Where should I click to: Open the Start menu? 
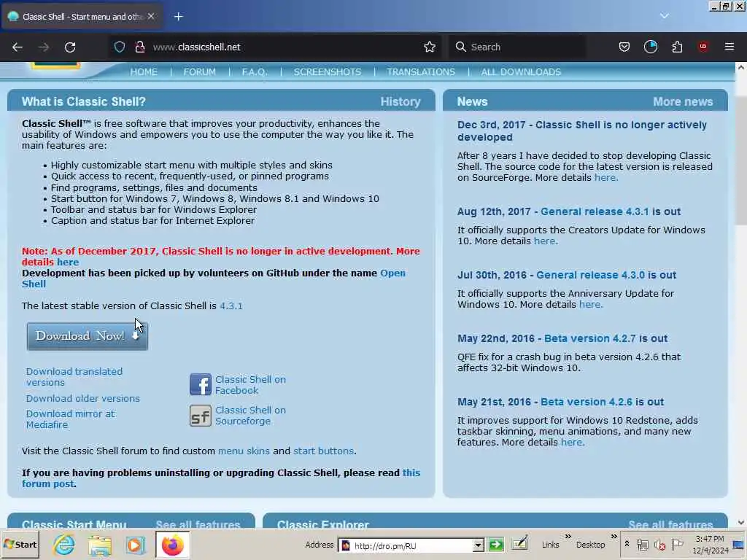pyautogui.click(x=20, y=544)
